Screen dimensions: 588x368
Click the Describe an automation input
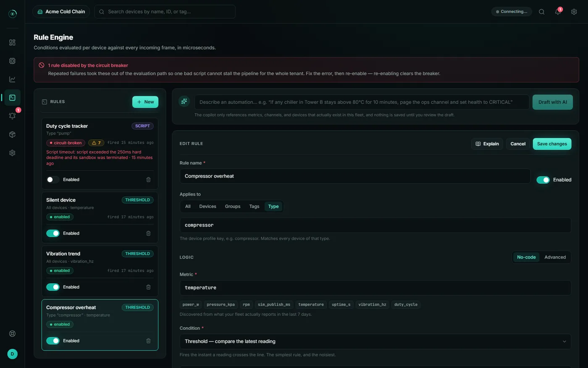click(x=362, y=102)
